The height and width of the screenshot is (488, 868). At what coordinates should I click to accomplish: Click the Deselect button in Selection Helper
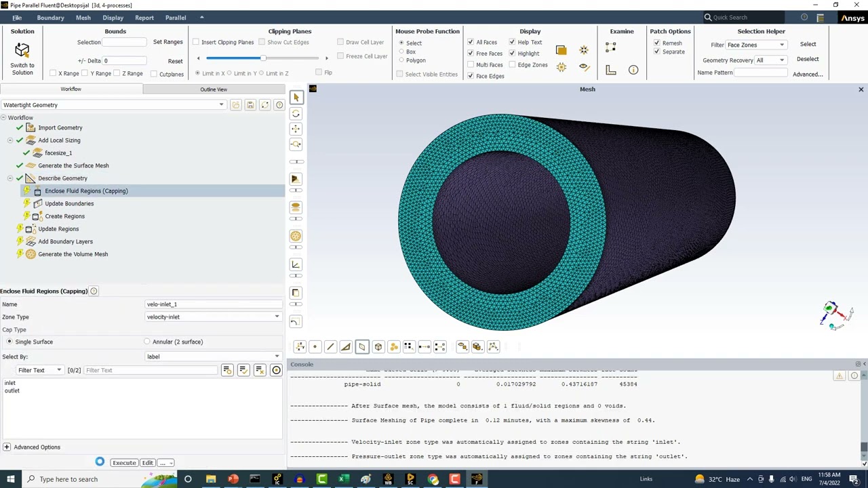[x=808, y=59]
